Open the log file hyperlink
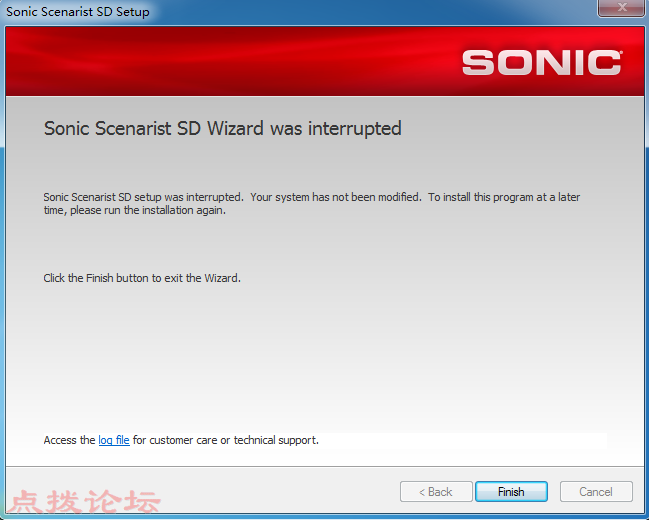The height and width of the screenshot is (520, 649). (x=114, y=440)
